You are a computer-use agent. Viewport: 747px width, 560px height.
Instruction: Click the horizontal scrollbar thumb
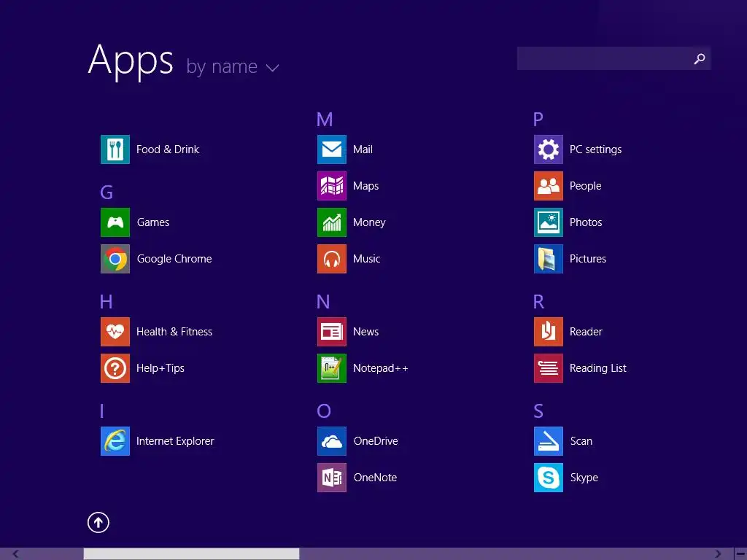[x=191, y=554]
